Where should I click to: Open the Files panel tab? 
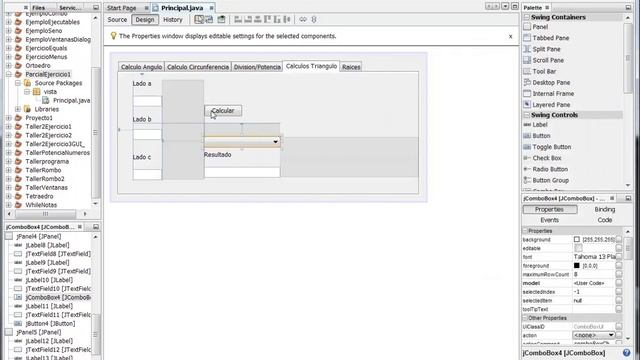(x=39, y=8)
